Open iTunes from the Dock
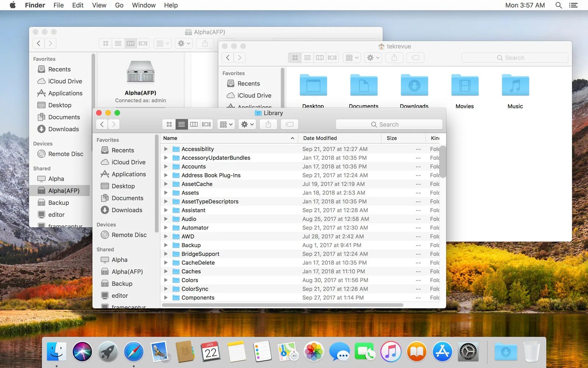This screenshot has height=368, width=588. (x=391, y=351)
